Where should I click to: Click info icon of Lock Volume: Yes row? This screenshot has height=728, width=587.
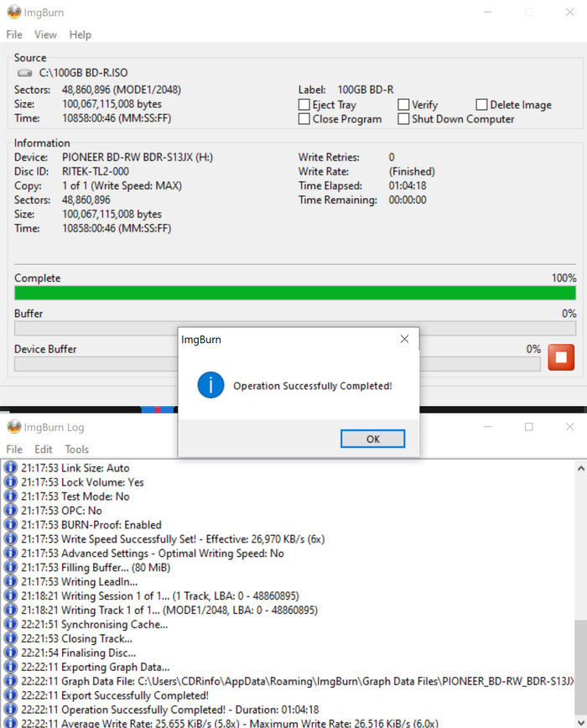(10, 482)
